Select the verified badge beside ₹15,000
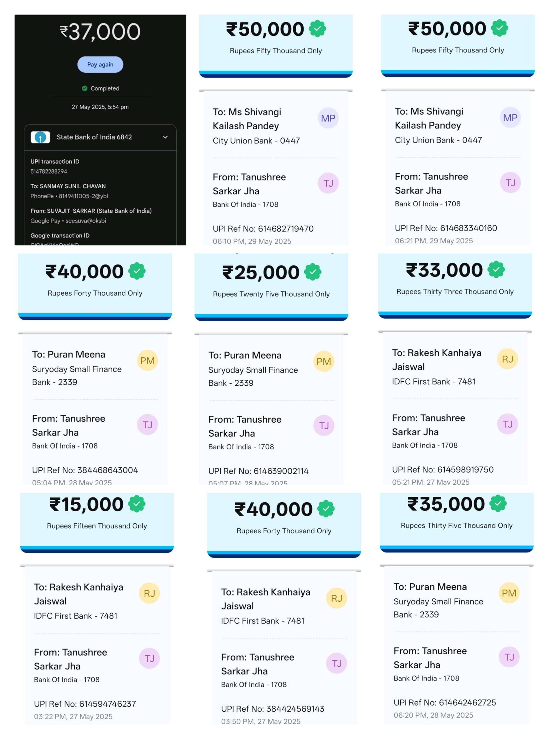 click(137, 504)
